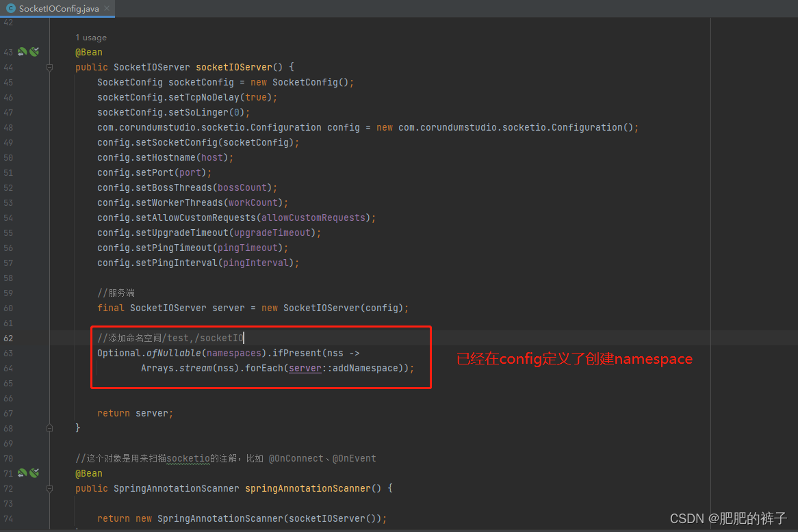
Task: Click gutter line number 48
Action: [8, 128]
